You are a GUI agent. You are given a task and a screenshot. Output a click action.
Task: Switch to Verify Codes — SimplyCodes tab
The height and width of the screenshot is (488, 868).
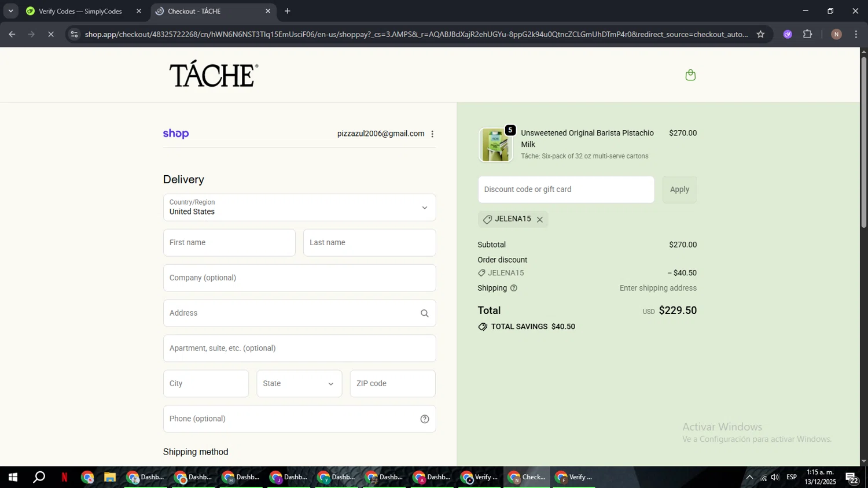click(80, 11)
